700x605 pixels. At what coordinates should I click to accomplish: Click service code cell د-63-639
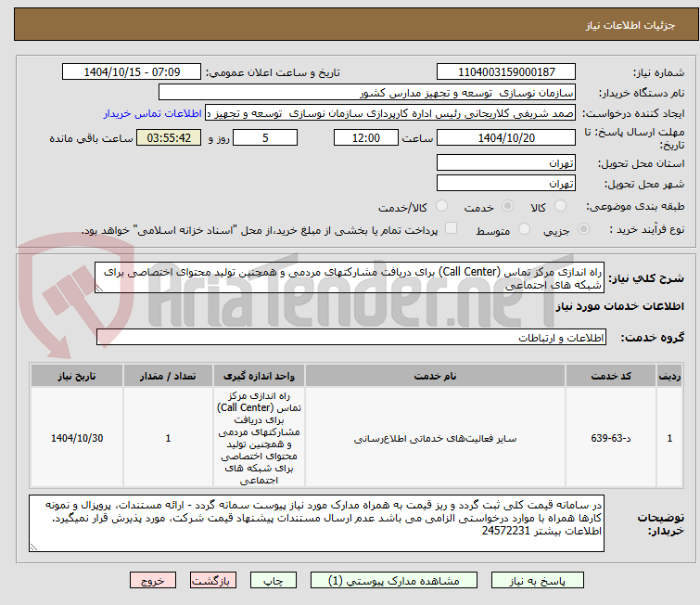(x=611, y=438)
